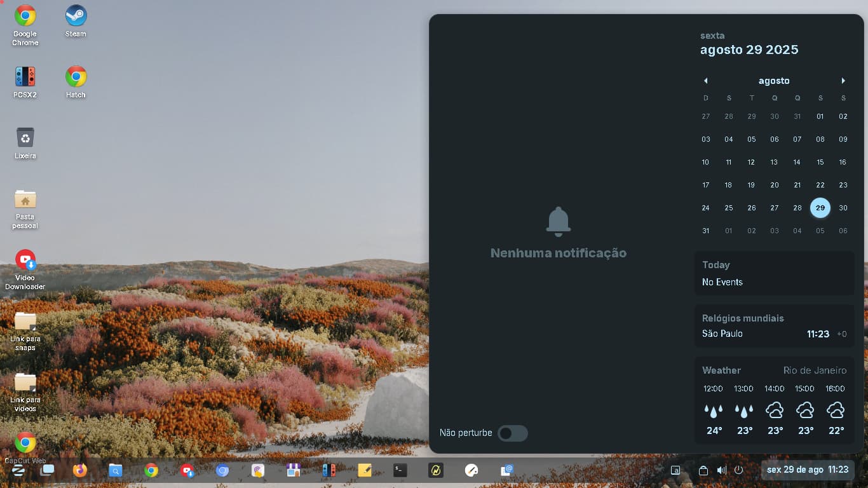
Task: Open Firefox from the taskbar
Action: (79, 470)
